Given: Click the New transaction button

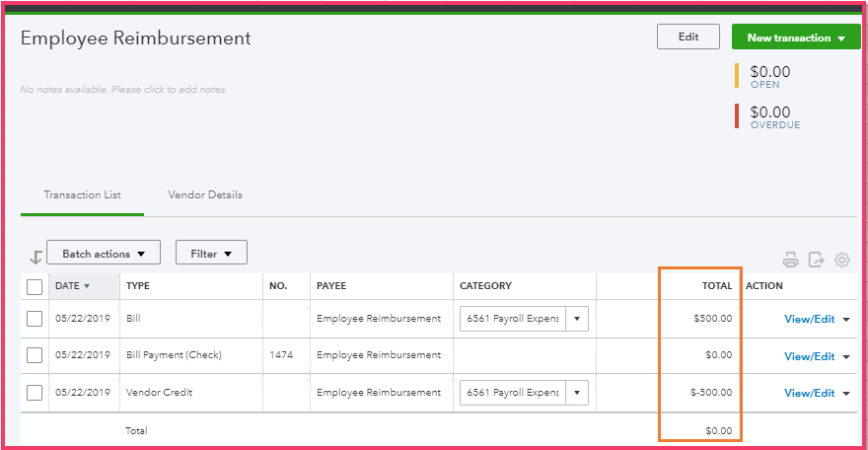Looking at the screenshot, I should tap(795, 38).
